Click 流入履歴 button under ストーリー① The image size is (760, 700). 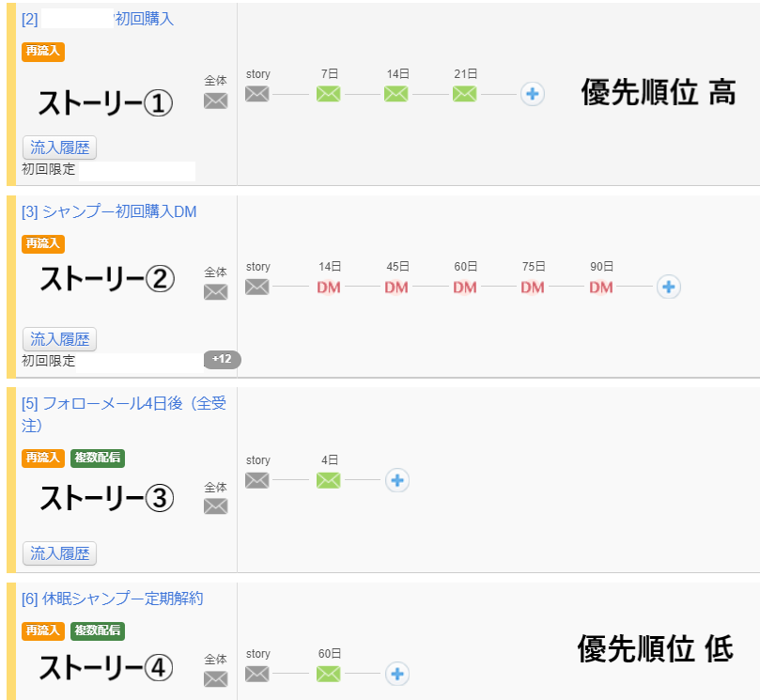59,148
